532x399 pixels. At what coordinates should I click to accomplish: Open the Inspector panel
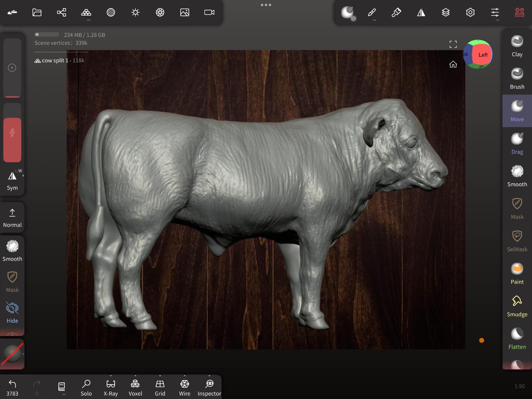(209, 388)
